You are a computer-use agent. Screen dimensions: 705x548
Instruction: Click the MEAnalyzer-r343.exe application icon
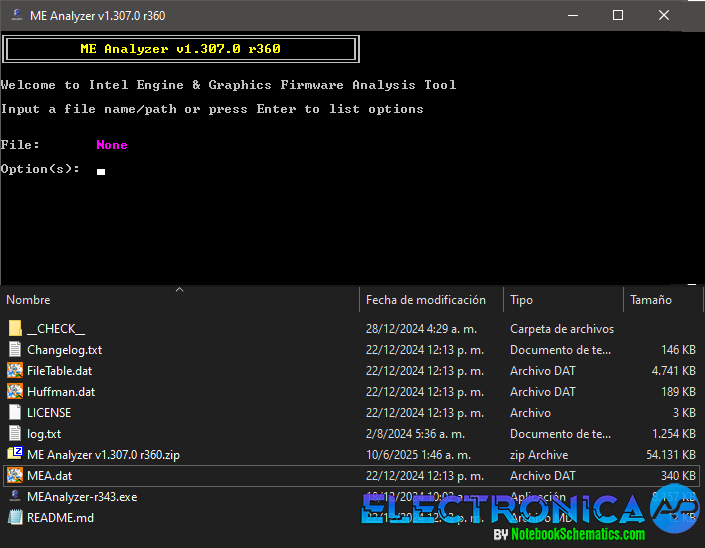coord(15,496)
